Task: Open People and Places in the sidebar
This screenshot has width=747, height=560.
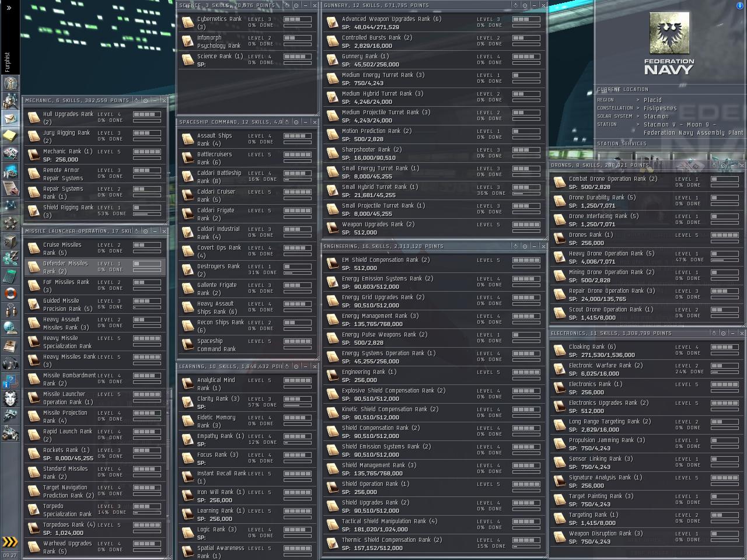Action: coord(10,100)
